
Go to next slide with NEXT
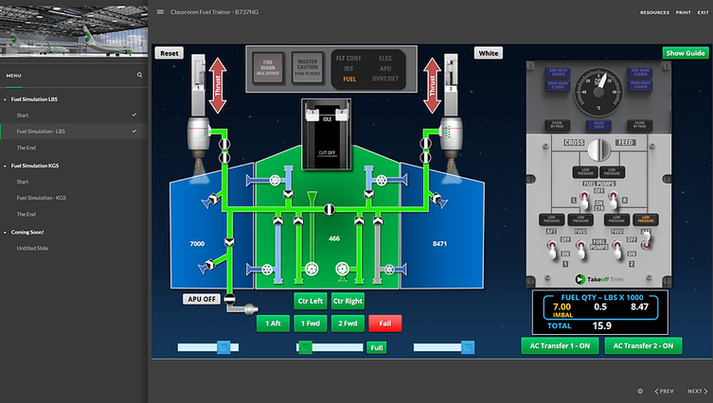click(x=698, y=391)
